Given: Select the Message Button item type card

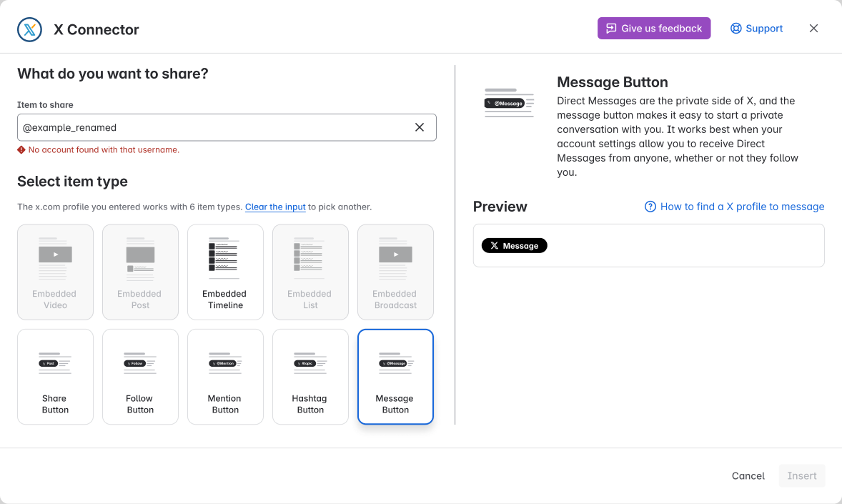Looking at the screenshot, I should coord(395,377).
